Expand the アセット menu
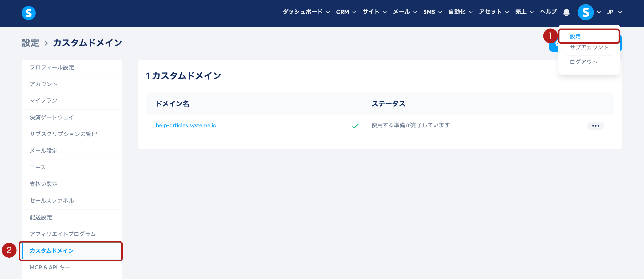The image size is (644, 279). tap(493, 12)
